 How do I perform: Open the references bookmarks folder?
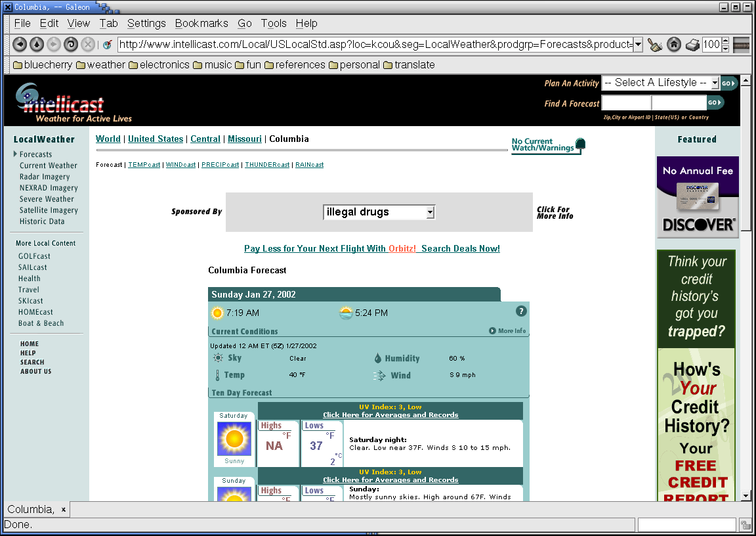(295, 64)
